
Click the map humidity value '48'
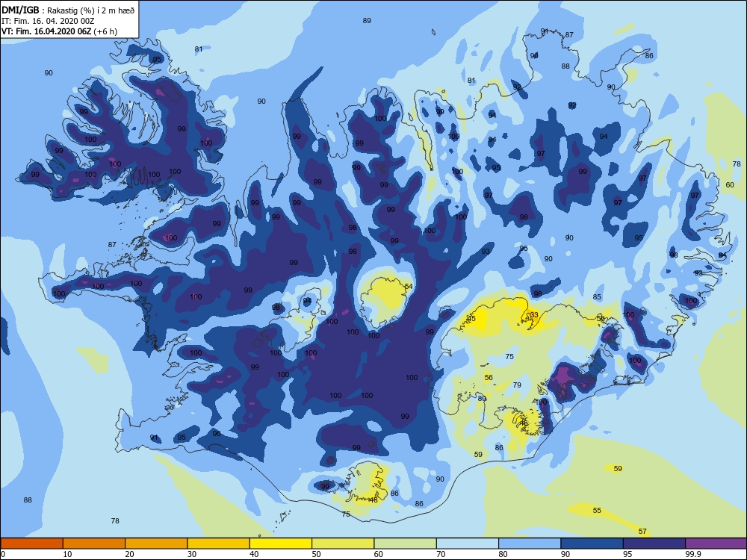coord(373,500)
